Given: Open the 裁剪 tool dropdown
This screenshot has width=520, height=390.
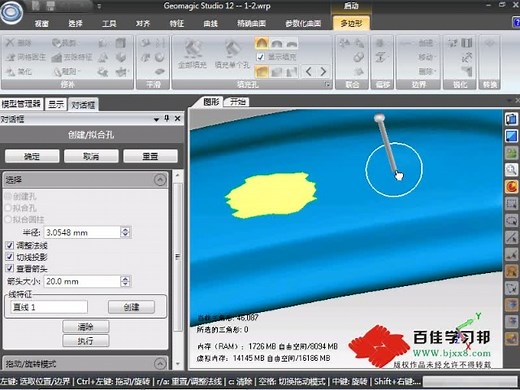Looking at the screenshot, I should click(x=78, y=43).
